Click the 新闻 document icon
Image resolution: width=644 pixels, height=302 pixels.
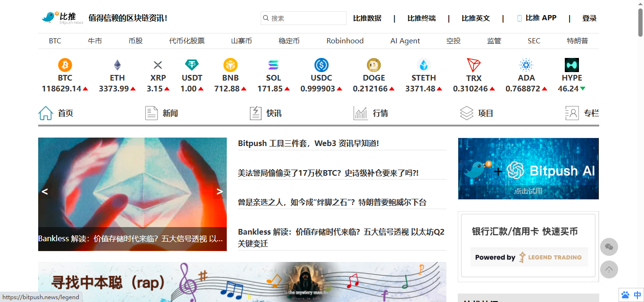click(x=151, y=113)
